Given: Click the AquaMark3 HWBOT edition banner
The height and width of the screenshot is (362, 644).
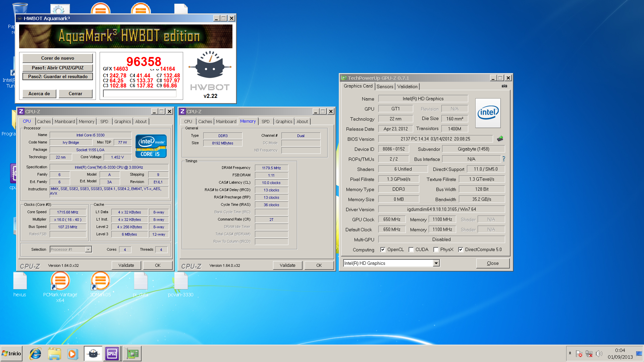Looking at the screenshot, I should tap(125, 36).
